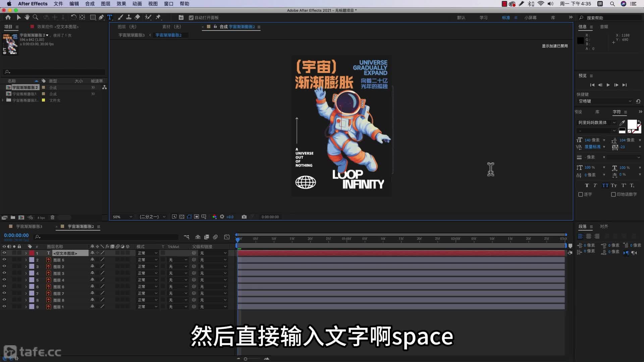Open the text fill color swatch
644x362 pixels.
(x=632, y=123)
